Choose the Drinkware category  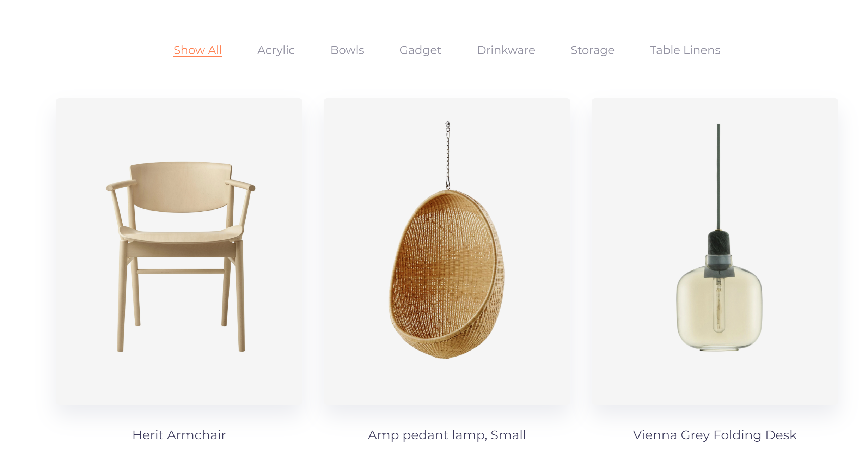coord(506,50)
